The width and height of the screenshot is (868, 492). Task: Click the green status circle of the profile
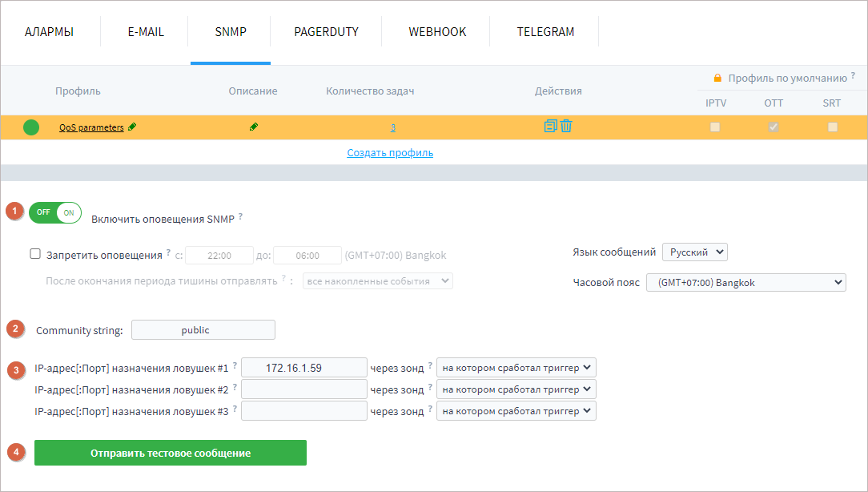(31, 127)
